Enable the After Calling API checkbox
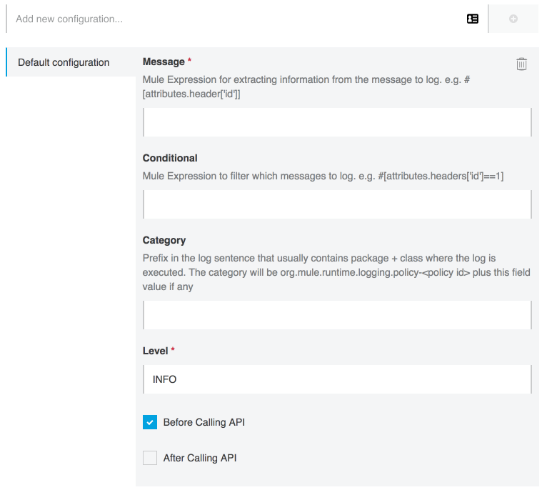 150,458
